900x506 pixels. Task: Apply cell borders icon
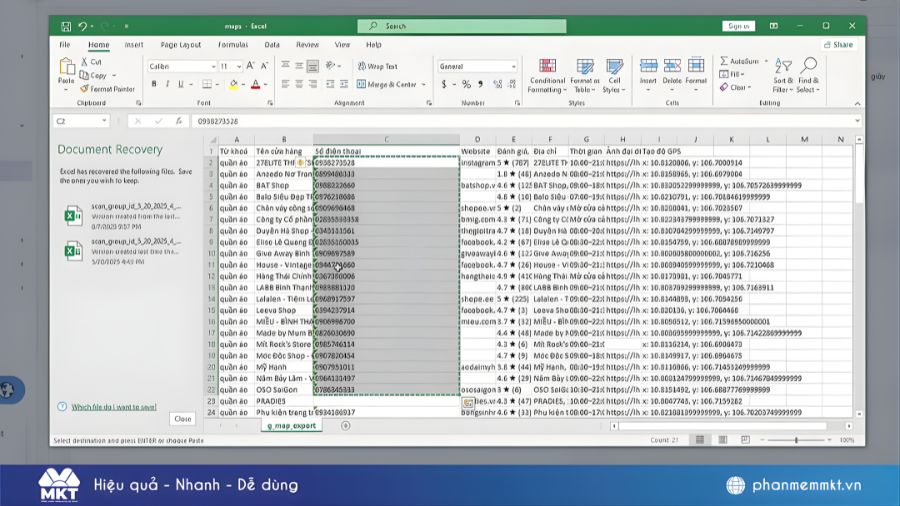point(207,84)
